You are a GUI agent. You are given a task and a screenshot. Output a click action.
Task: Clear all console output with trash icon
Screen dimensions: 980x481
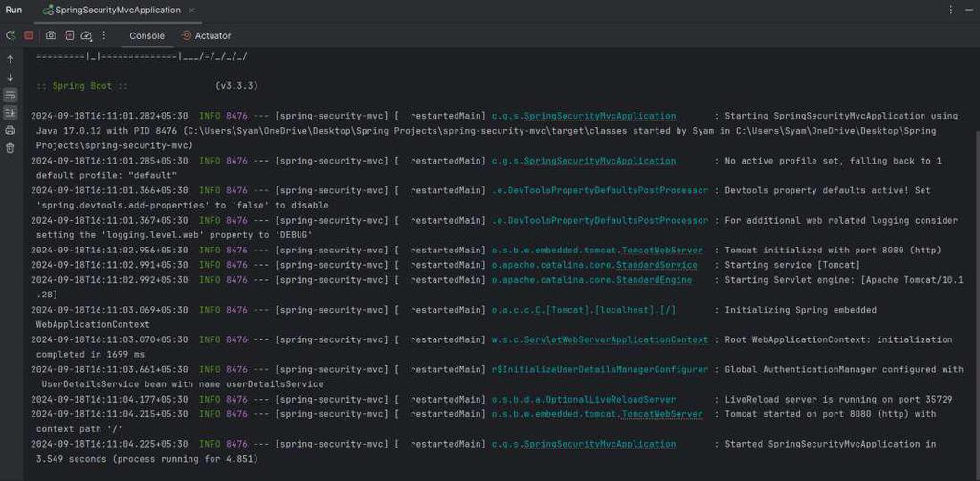(11, 148)
